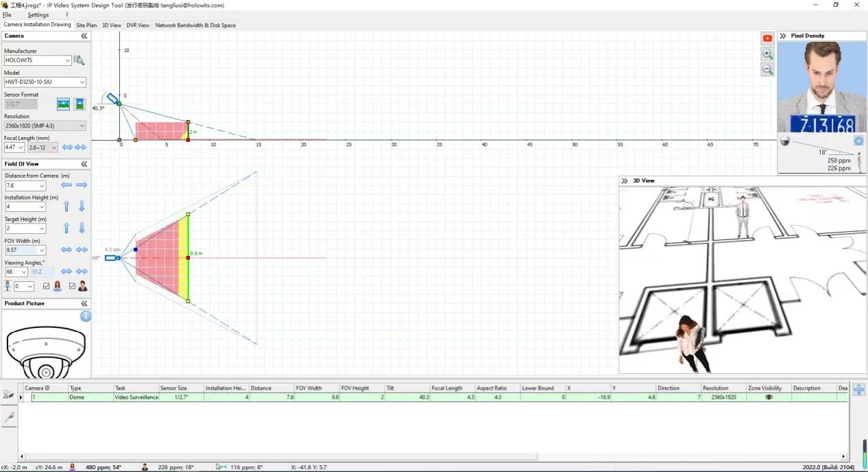The width and height of the screenshot is (868, 472).
Task: Toggle the man figure checkbox
Action: point(72,286)
